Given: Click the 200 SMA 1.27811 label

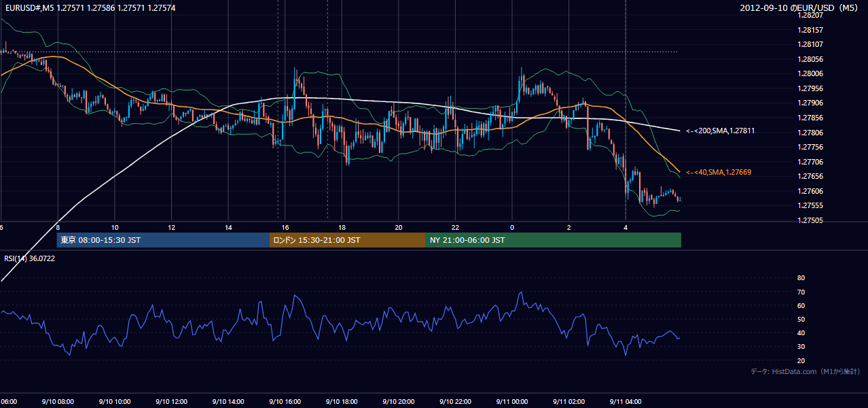Looking at the screenshot, I should pos(721,131).
